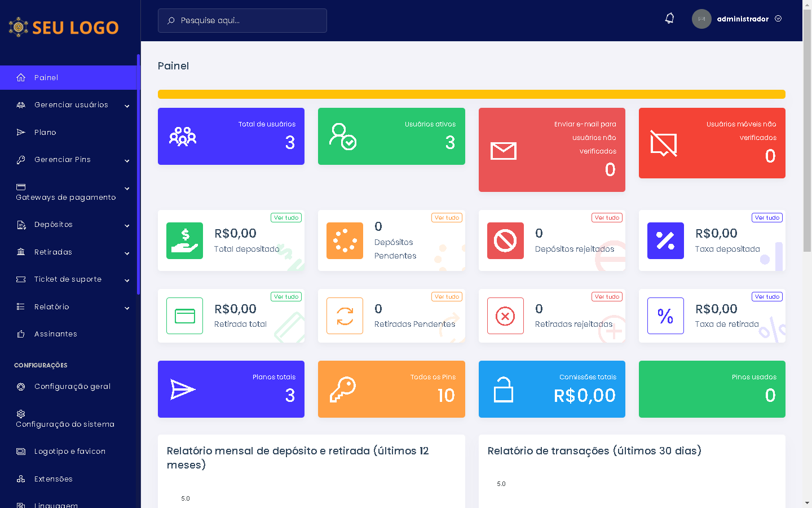Open the administrador account dropdown
Screen dimensions: 812x508
743,19
